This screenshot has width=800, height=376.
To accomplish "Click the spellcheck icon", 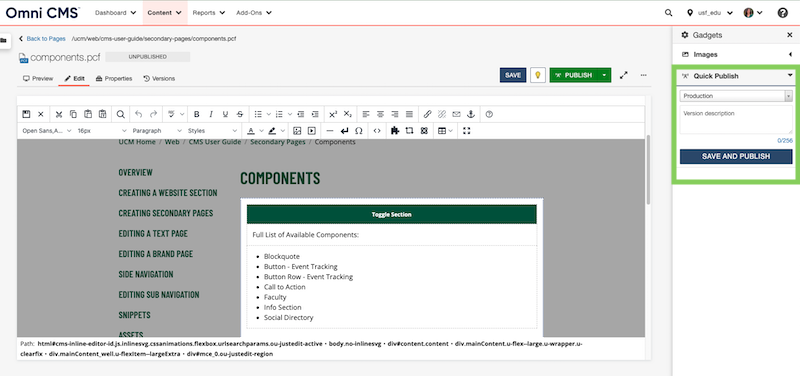I will pyautogui.click(x=172, y=114).
